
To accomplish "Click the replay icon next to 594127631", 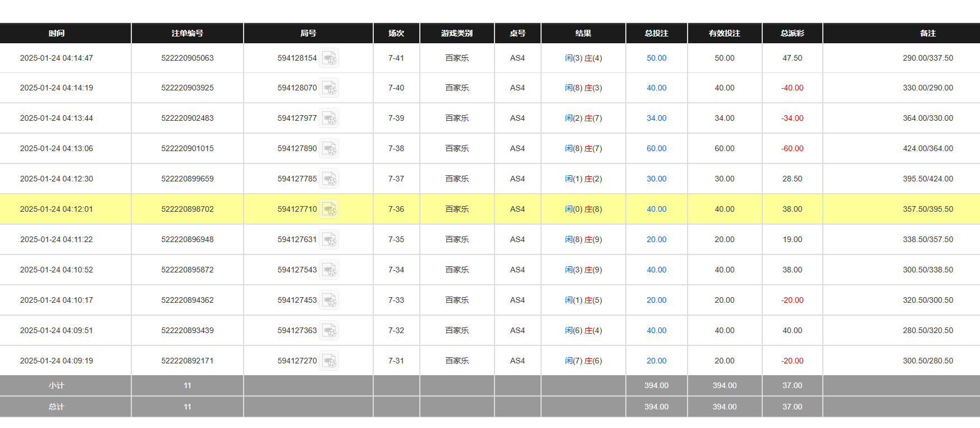I will (x=329, y=240).
